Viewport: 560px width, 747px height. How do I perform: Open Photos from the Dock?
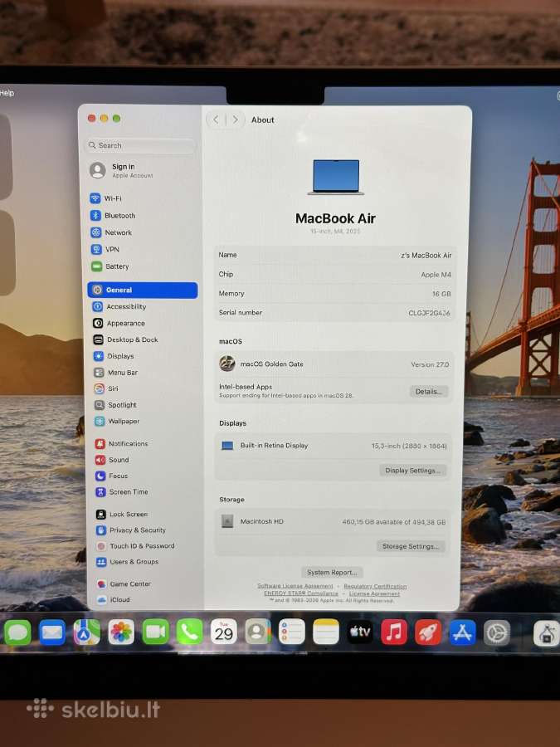point(121,632)
